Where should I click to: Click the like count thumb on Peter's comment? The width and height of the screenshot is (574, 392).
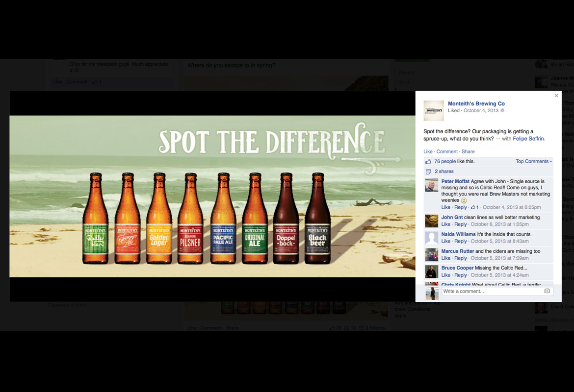pos(473,208)
